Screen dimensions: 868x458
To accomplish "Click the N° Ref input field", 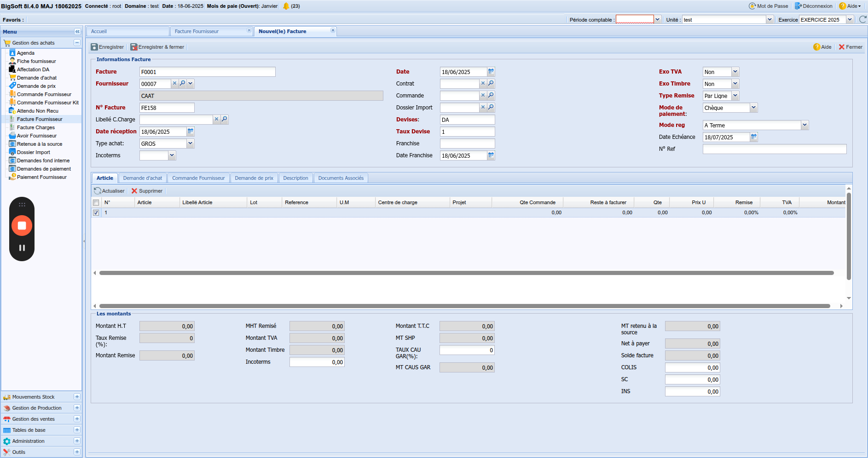I will (774, 149).
